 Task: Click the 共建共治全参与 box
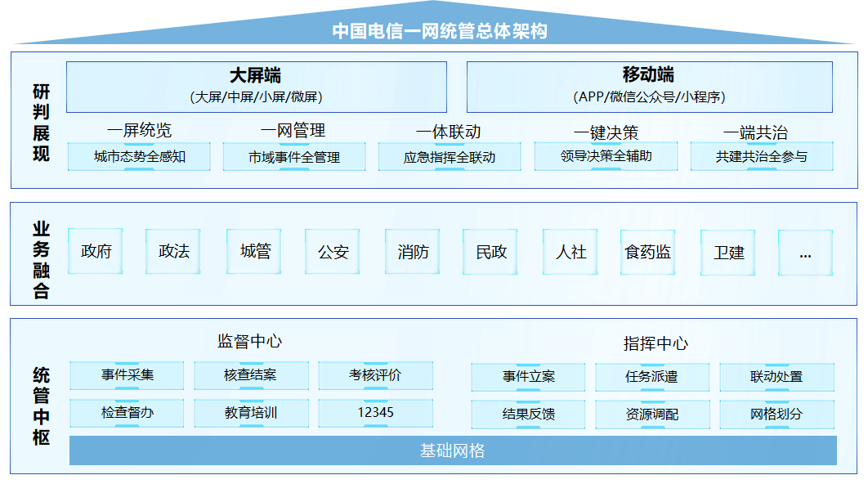pos(761,156)
